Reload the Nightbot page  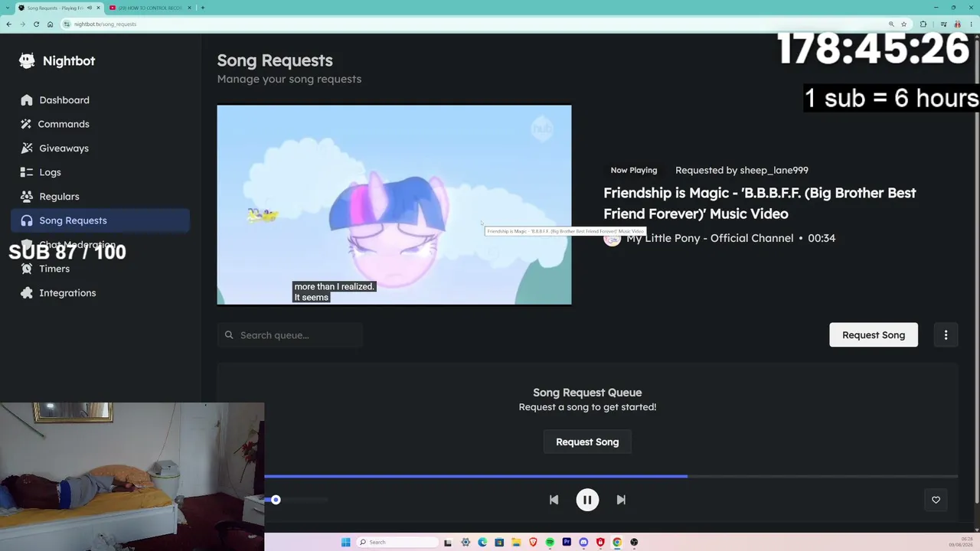click(x=36, y=24)
